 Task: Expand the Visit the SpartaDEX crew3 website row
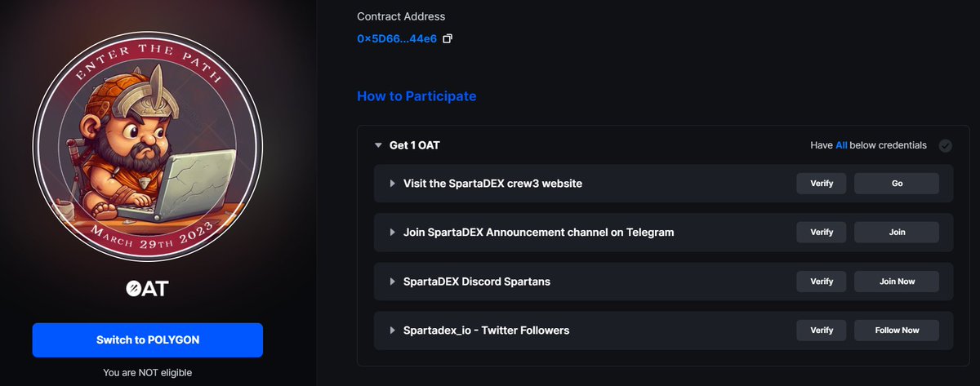pos(393,184)
